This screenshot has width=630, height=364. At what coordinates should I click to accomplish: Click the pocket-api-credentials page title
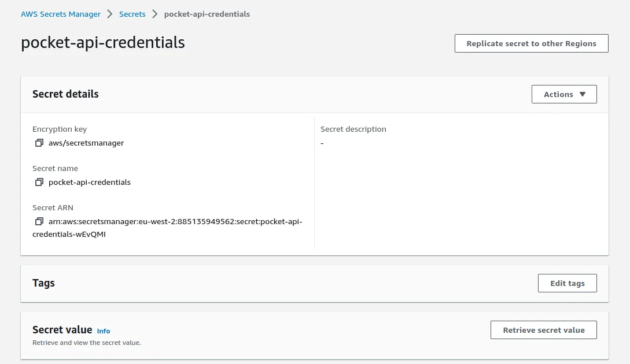pos(103,42)
